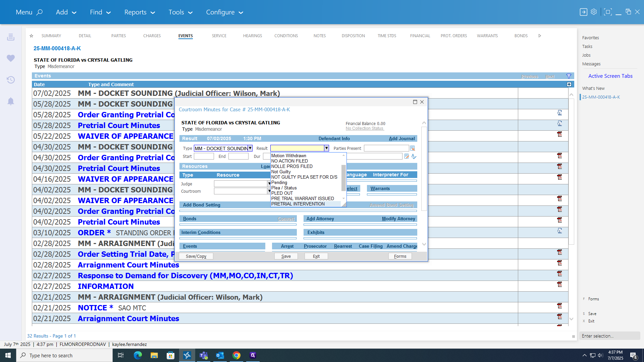The height and width of the screenshot is (362, 644).
Task: Switch to the WARRANTS tab
Action: coord(487,36)
